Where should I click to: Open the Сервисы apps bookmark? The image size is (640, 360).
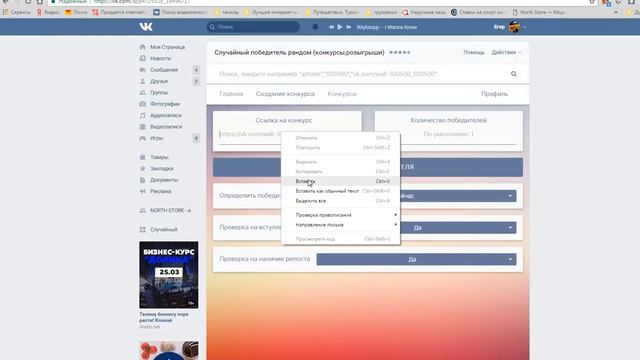pyautogui.click(x=16, y=12)
